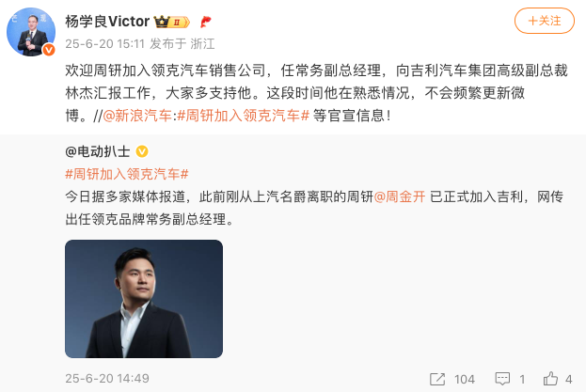Screen dimensions: 586x392
Task: Click the 25-6-20 15:11 post timestamp
Action: tap(105, 44)
